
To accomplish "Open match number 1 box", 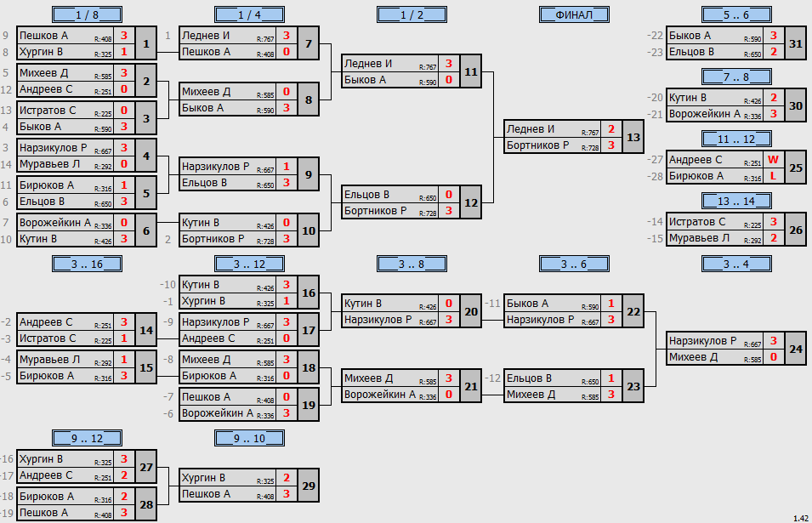I will 146,43.
